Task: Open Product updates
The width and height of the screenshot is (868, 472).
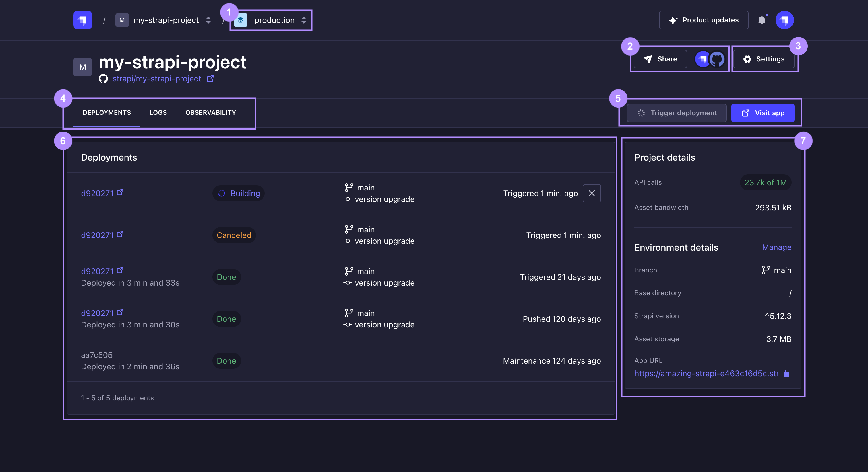Action: (x=704, y=20)
